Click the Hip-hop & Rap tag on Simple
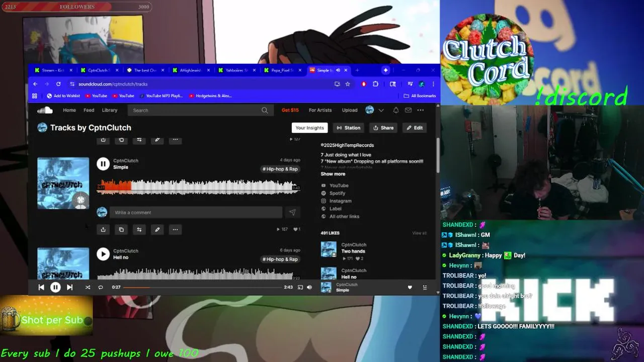This screenshot has width=644, height=362. click(x=280, y=169)
